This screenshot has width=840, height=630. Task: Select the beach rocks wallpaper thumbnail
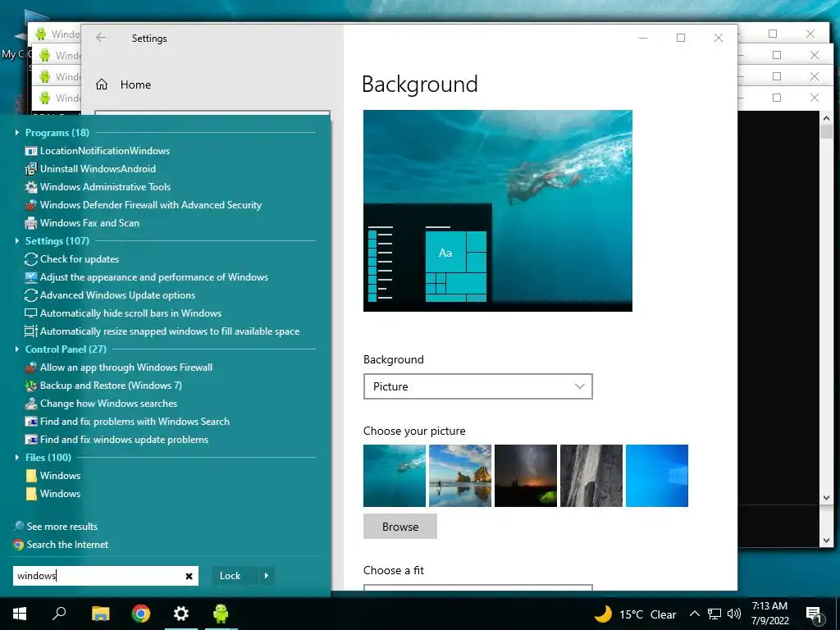coord(460,476)
